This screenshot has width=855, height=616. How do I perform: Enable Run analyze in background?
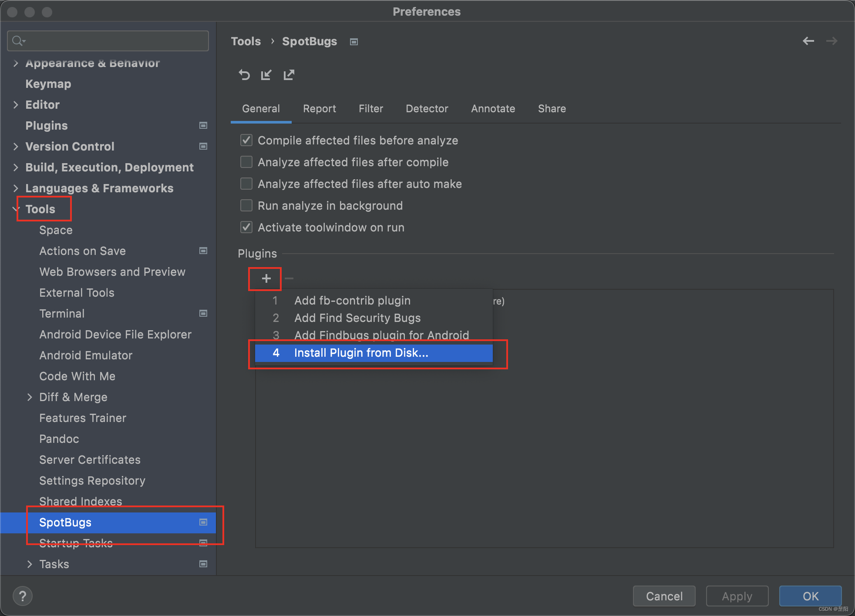(x=246, y=205)
